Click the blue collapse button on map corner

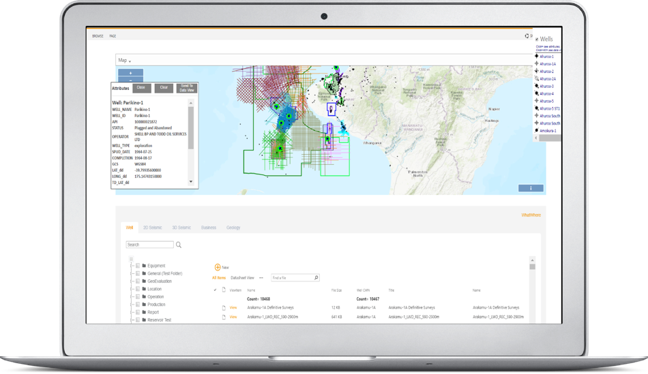(531, 188)
